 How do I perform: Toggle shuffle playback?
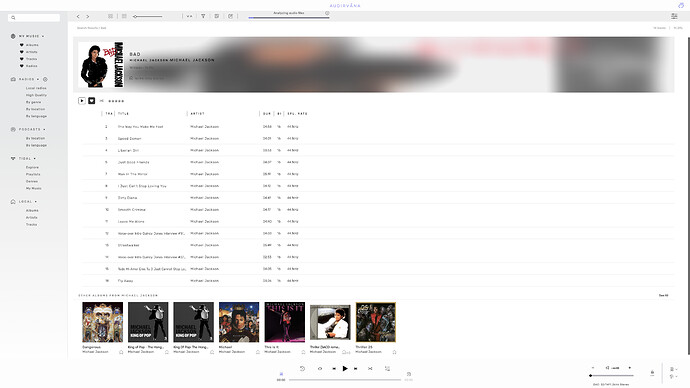pos(370,369)
